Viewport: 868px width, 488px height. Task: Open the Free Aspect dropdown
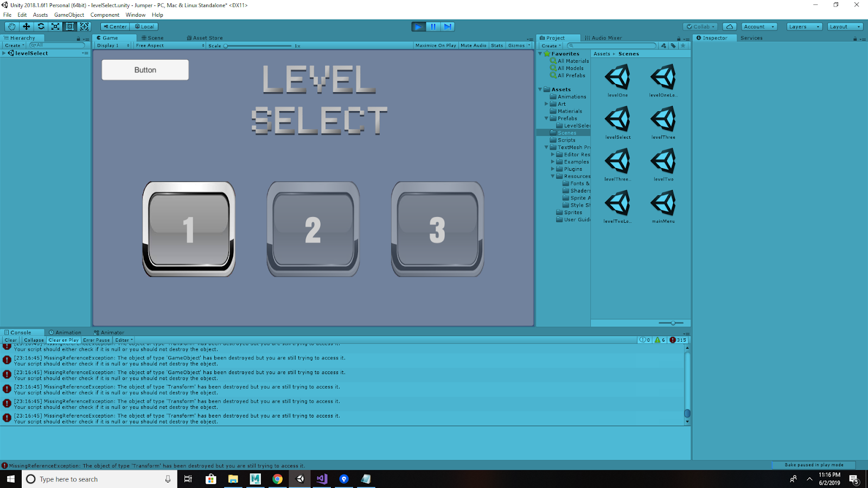tap(170, 46)
